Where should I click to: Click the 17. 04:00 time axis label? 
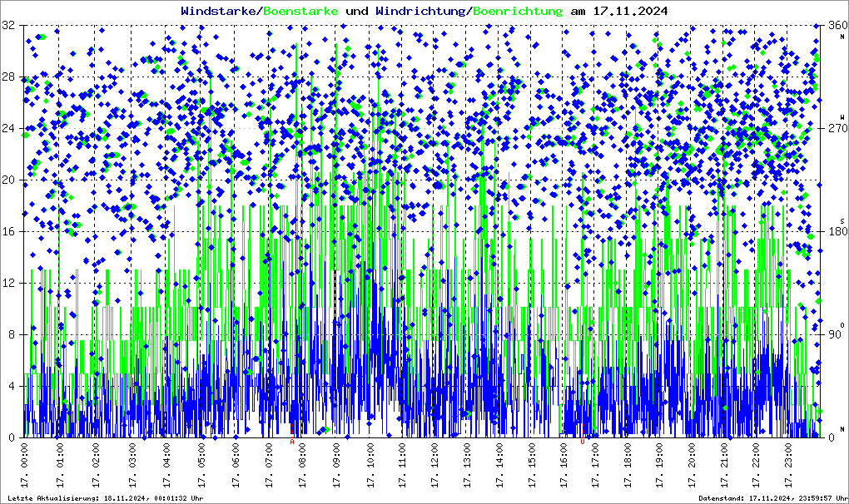pyautogui.click(x=166, y=465)
